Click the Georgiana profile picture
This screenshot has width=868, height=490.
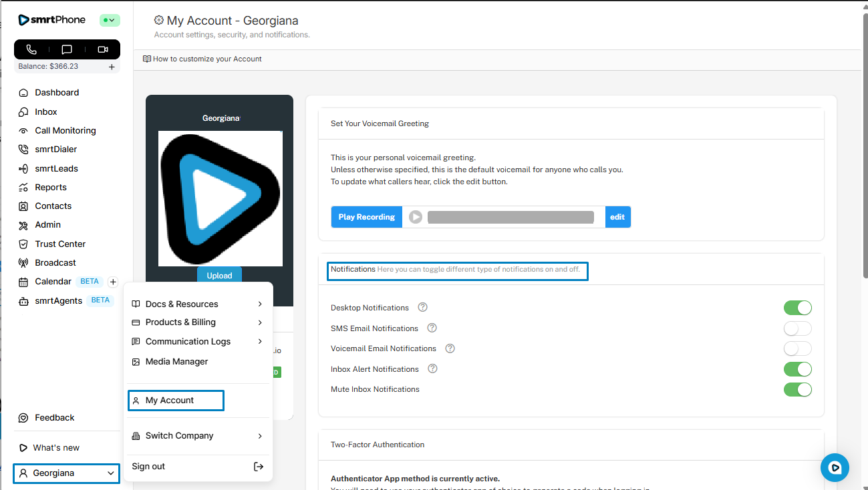220,198
